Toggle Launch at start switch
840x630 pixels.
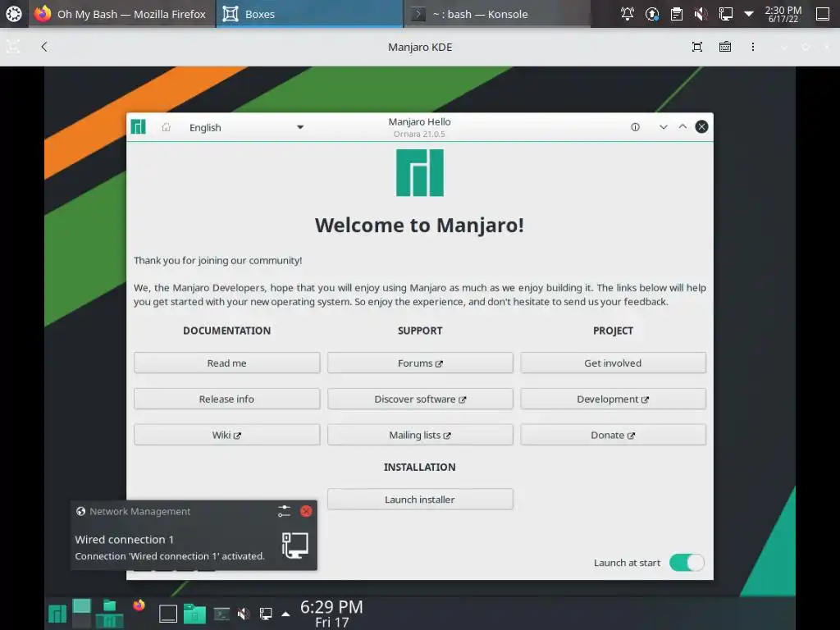pos(687,563)
